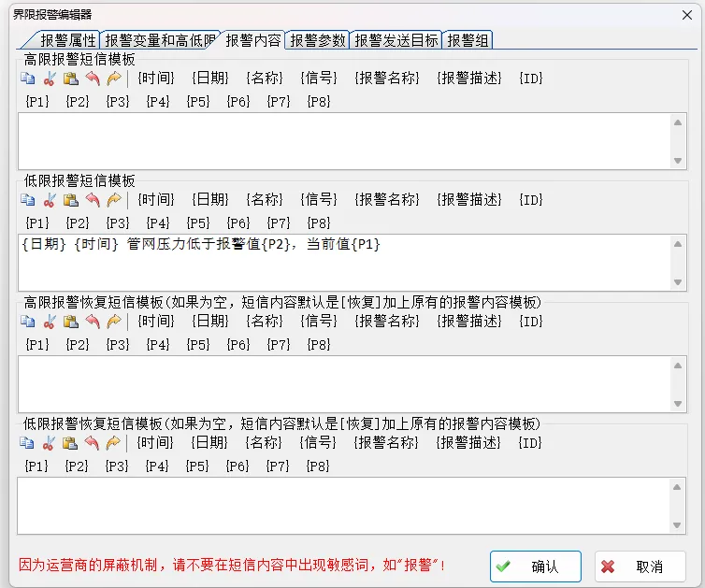Click inside the low-limit alarm template text box
Viewport: 705px width, 588px height.
click(x=337, y=266)
